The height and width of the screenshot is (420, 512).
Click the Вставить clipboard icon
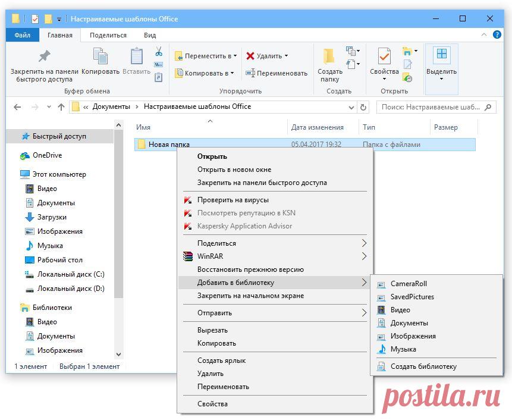tap(137, 56)
